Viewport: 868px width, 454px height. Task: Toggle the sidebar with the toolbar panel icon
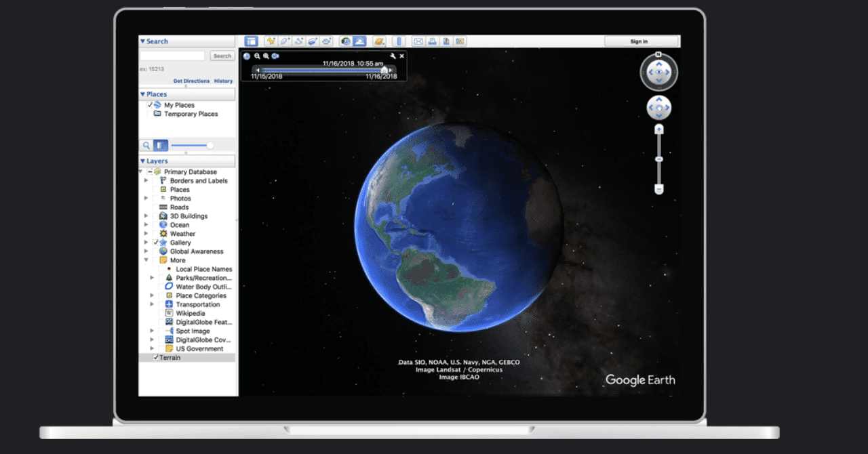coord(251,41)
